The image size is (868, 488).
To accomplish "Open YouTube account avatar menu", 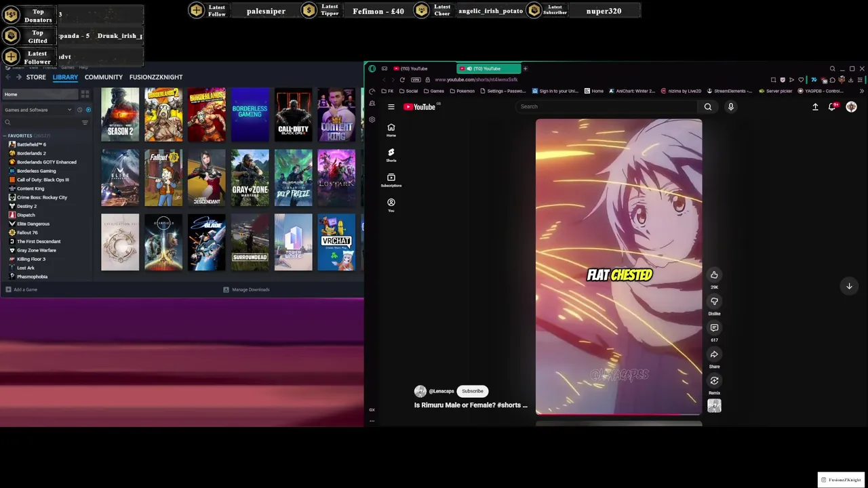I will pos(851,106).
